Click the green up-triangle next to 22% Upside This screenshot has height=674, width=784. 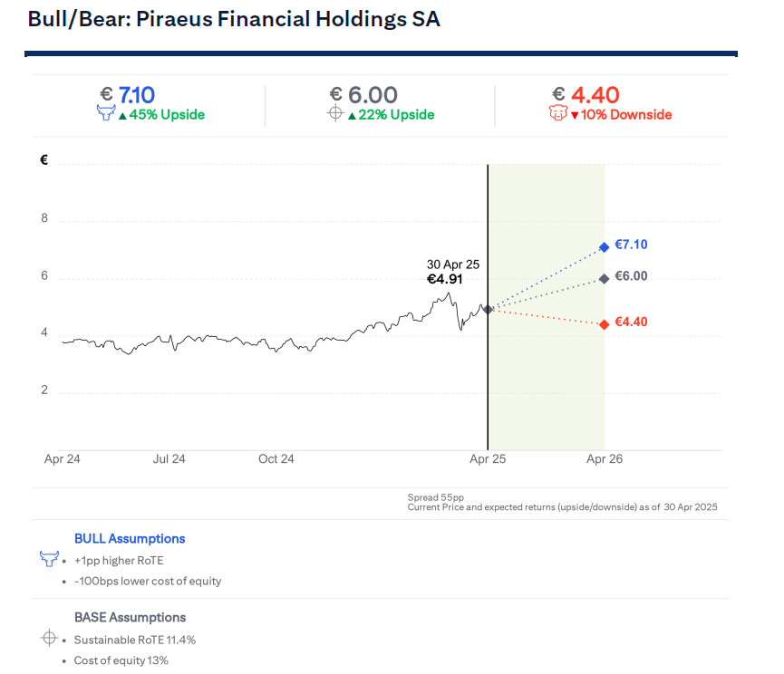click(x=352, y=115)
